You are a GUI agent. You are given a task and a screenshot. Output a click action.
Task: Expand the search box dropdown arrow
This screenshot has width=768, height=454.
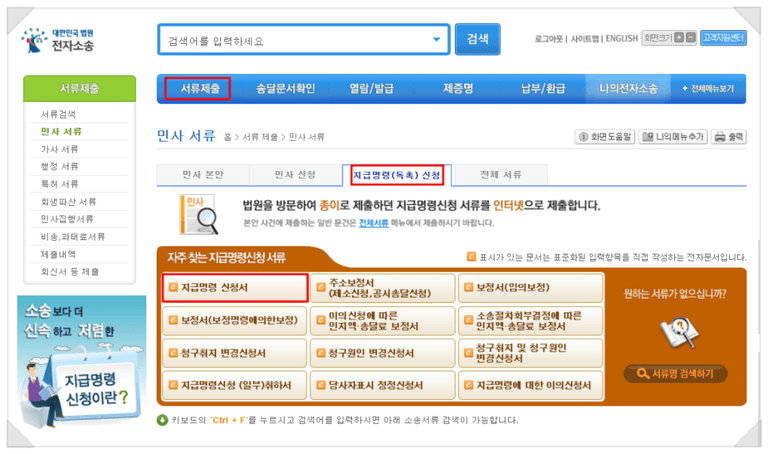pyautogui.click(x=436, y=40)
